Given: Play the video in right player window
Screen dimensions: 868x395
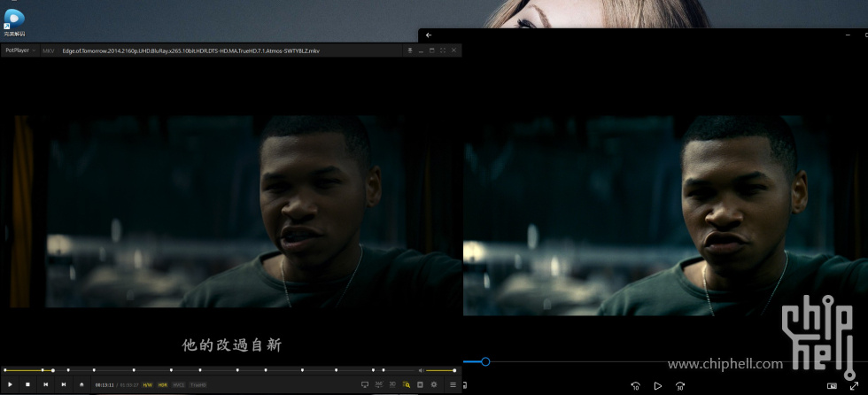Looking at the screenshot, I should [x=657, y=385].
